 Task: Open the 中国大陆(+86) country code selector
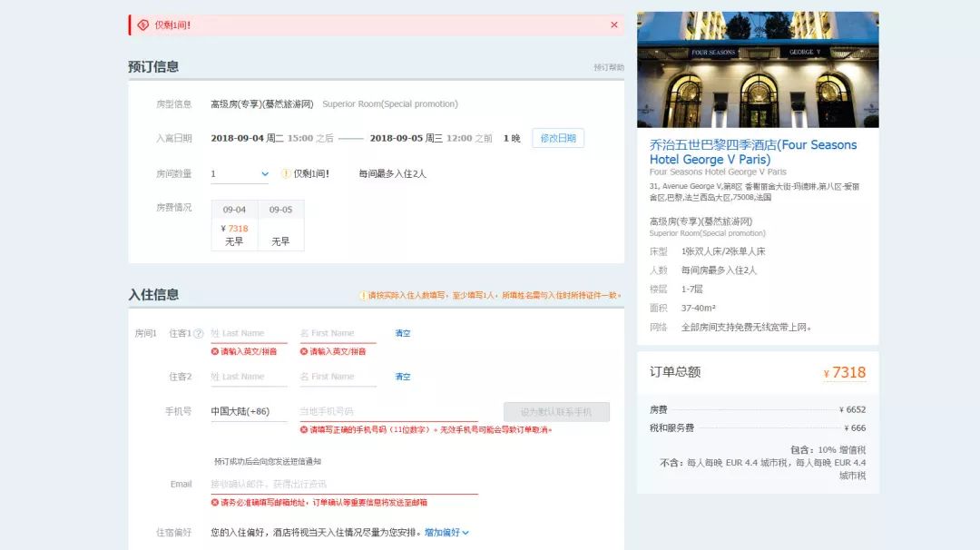click(x=240, y=411)
